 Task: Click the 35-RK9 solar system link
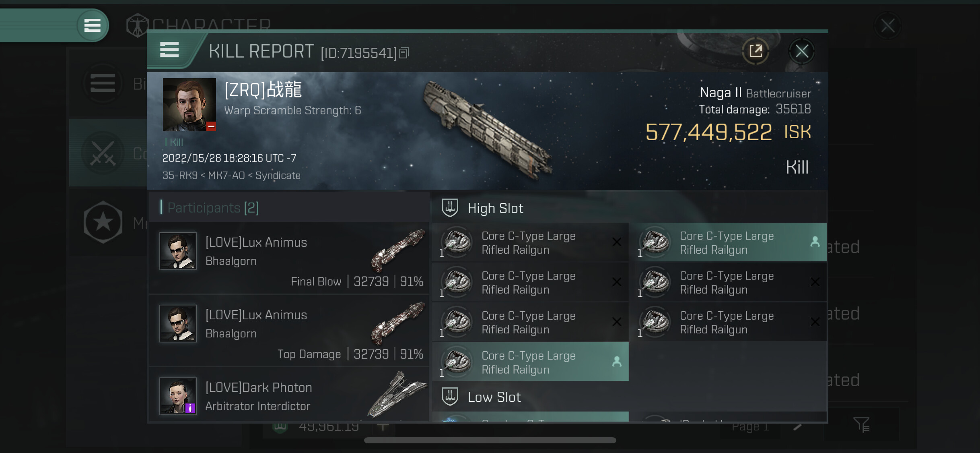(180, 176)
